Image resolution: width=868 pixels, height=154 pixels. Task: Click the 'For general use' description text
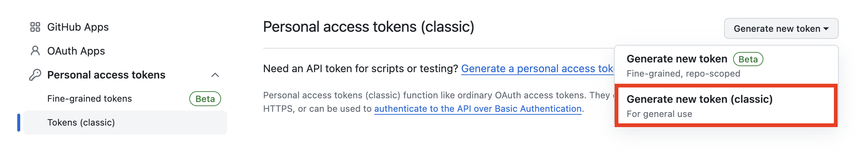pos(659,114)
